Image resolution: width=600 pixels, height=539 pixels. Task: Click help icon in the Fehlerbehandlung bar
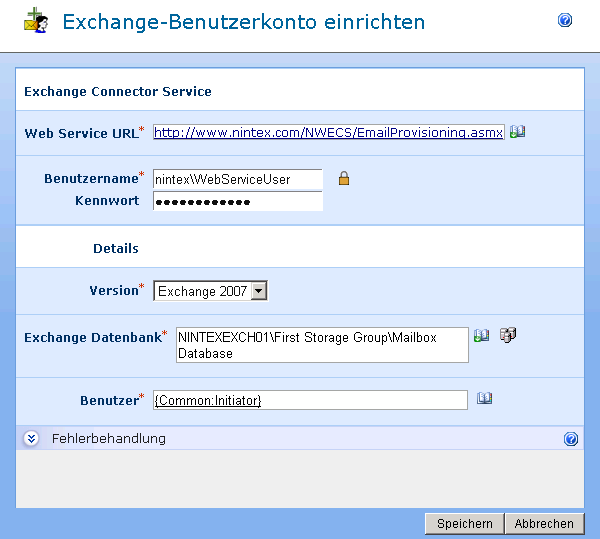click(570, 438)
